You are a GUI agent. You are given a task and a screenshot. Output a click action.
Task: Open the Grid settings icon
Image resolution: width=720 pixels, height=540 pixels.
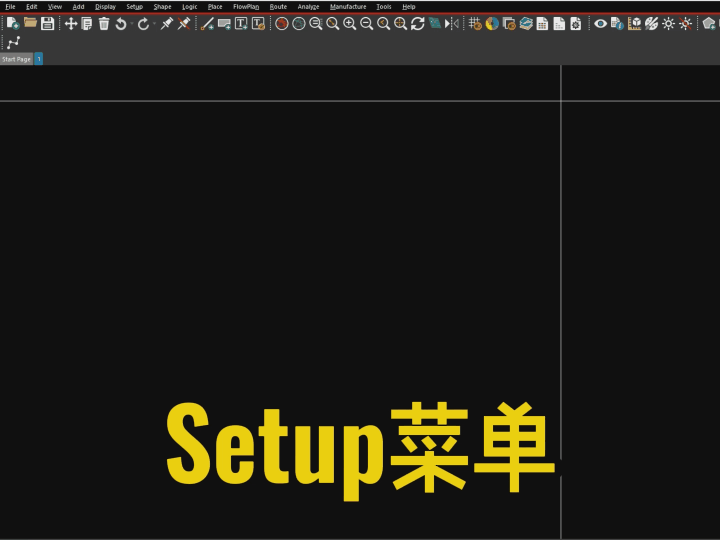(x=475, y=23)
